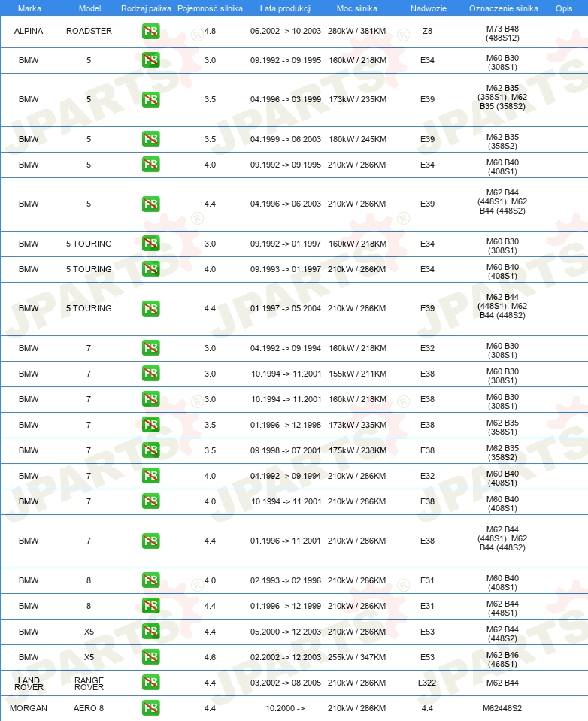Click the fuel icon in the 5 TOURING 4.0 row
Screen dimensions: 588x721
point(151,269)
